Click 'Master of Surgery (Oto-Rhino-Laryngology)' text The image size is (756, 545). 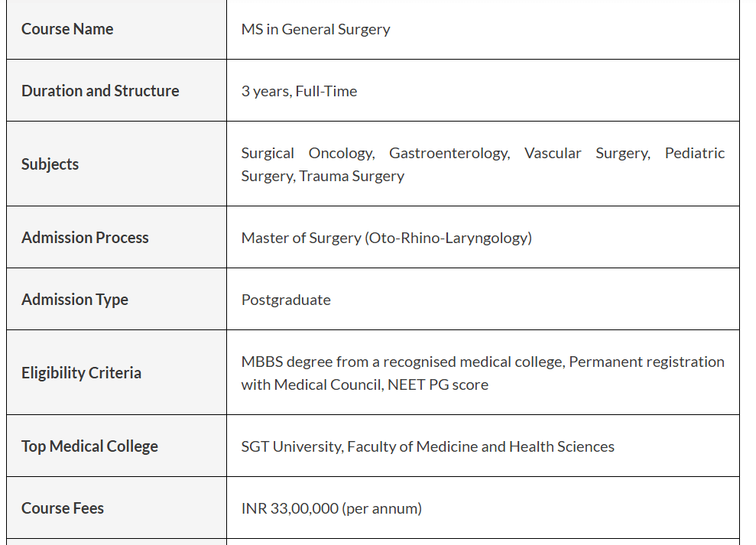386,238
